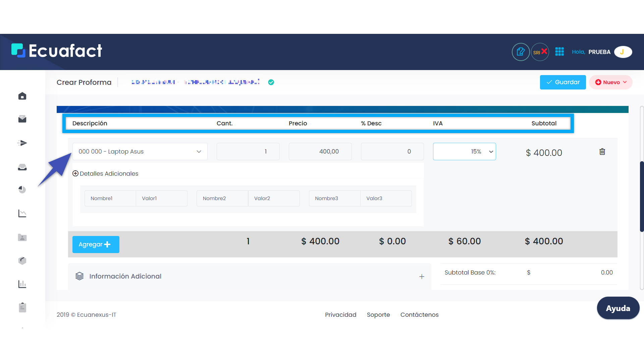Viewport: 644px width, 362px height.
Task: Click the Nombre1 input field
Action: coord(110,198)
